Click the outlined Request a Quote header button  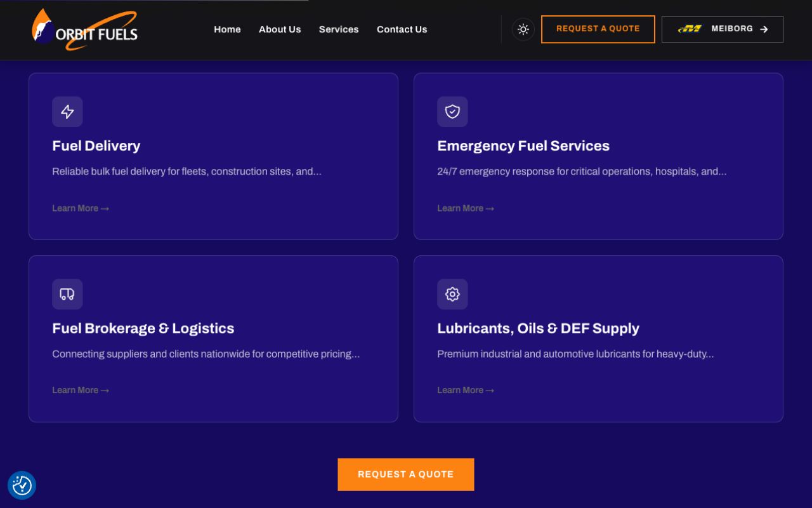(598, 29)
